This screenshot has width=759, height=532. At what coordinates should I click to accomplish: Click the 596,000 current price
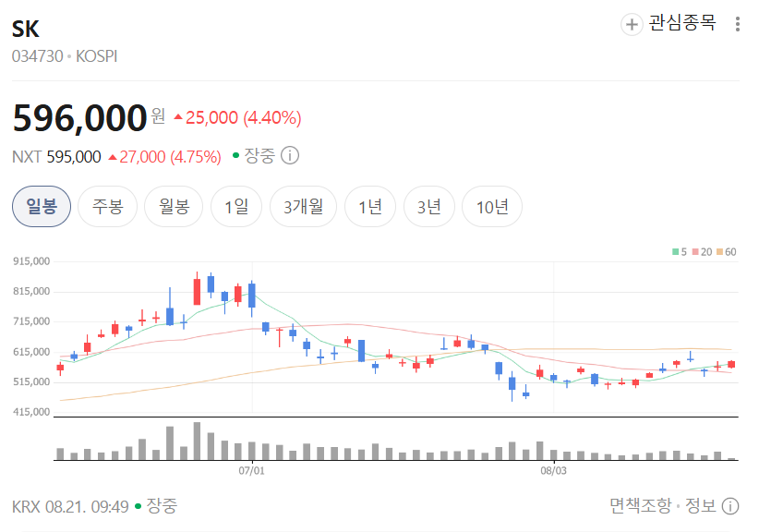tap(79, 117)
